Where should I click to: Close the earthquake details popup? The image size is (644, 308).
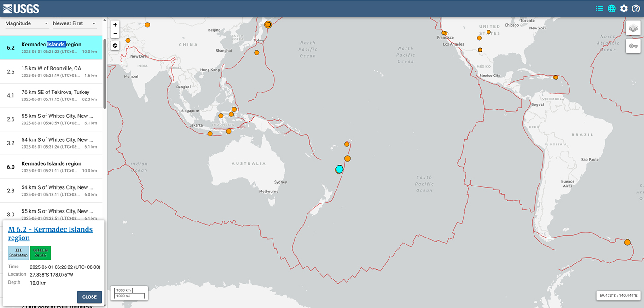click(x=89, y=297)
